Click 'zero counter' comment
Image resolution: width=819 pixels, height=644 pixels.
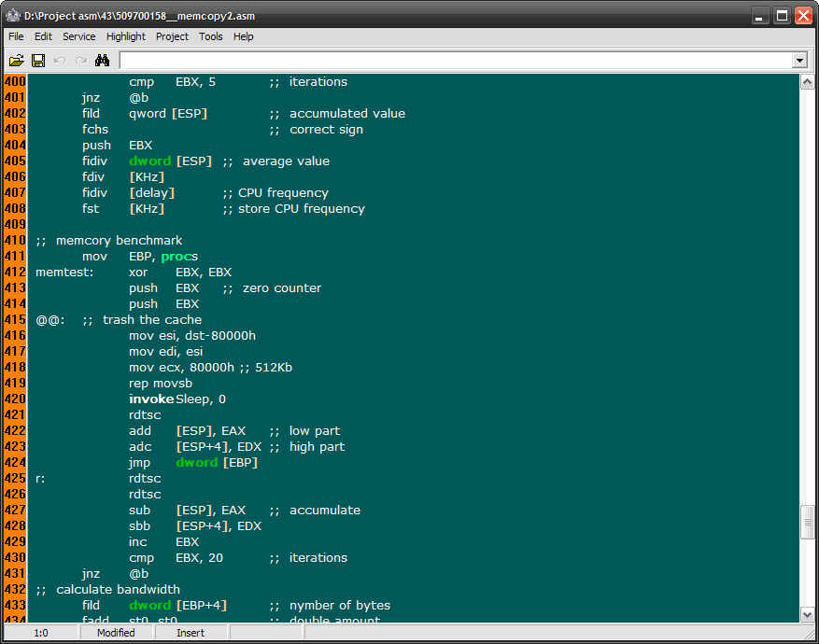pyautogui.click(x=282, y=288)
